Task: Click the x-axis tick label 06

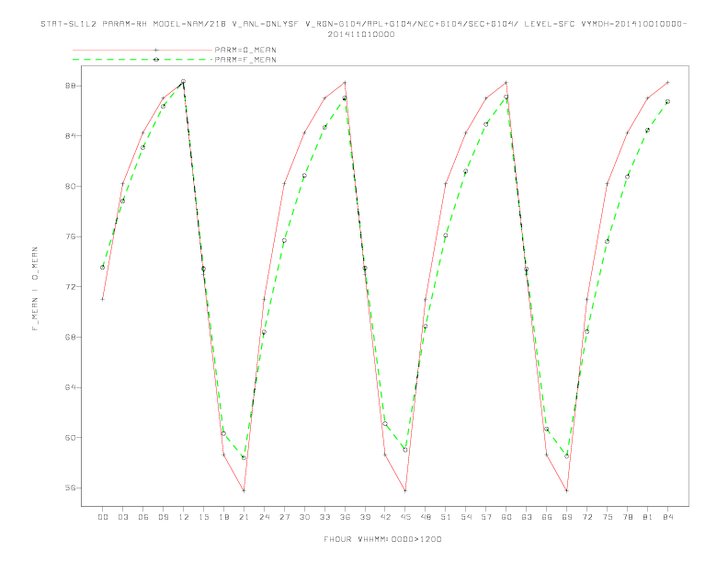Action: click(143, 517)
